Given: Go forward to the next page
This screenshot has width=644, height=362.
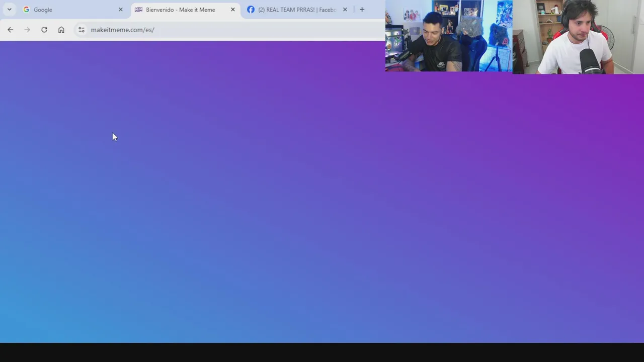Looking at the screenshot, I should 27,30.
